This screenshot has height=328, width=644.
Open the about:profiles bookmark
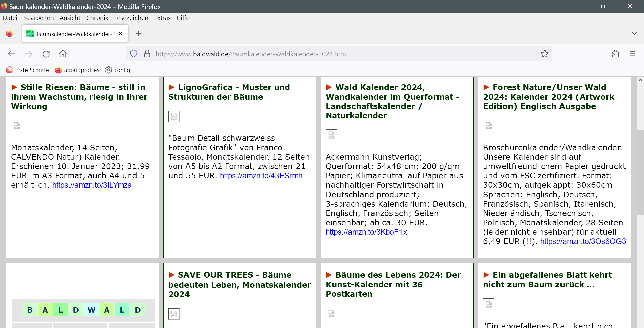click(x=77, y=70)
